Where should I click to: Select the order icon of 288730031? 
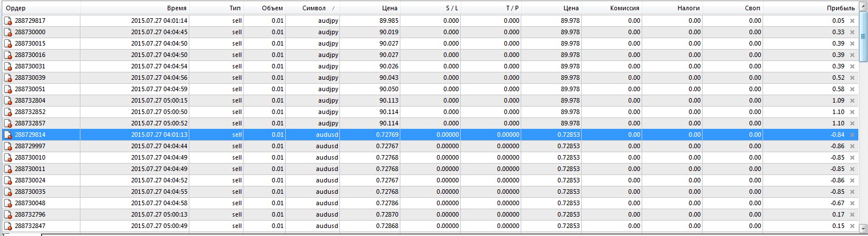8,66
